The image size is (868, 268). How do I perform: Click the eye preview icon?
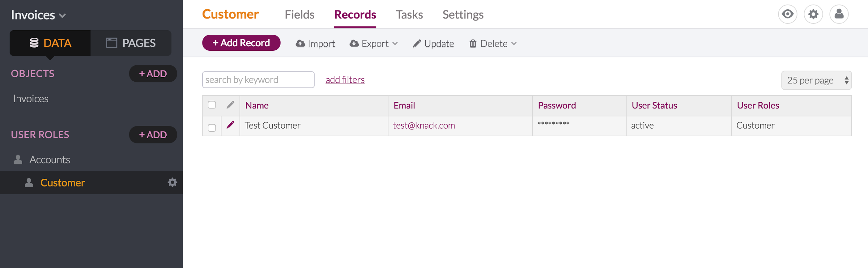(787, 14)
